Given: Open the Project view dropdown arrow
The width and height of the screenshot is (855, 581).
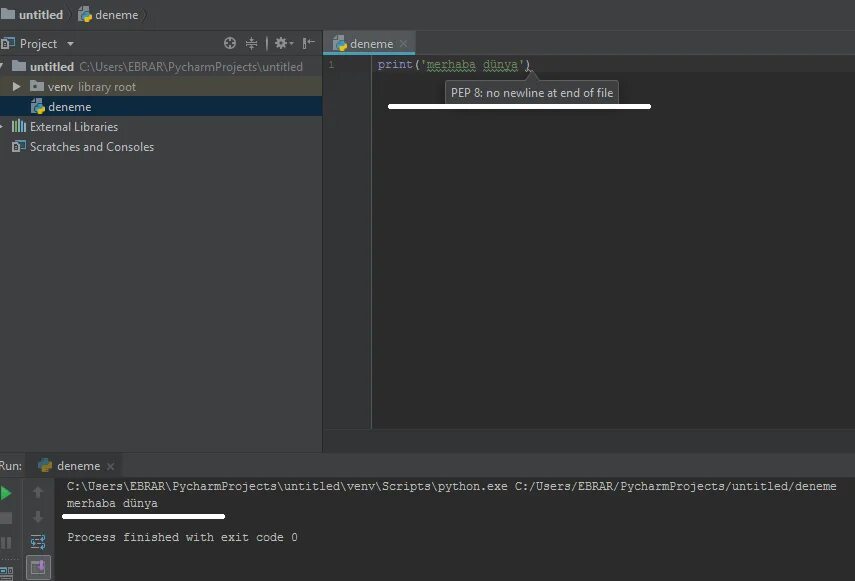Looking at the screenshot, I should pos(70,44).
